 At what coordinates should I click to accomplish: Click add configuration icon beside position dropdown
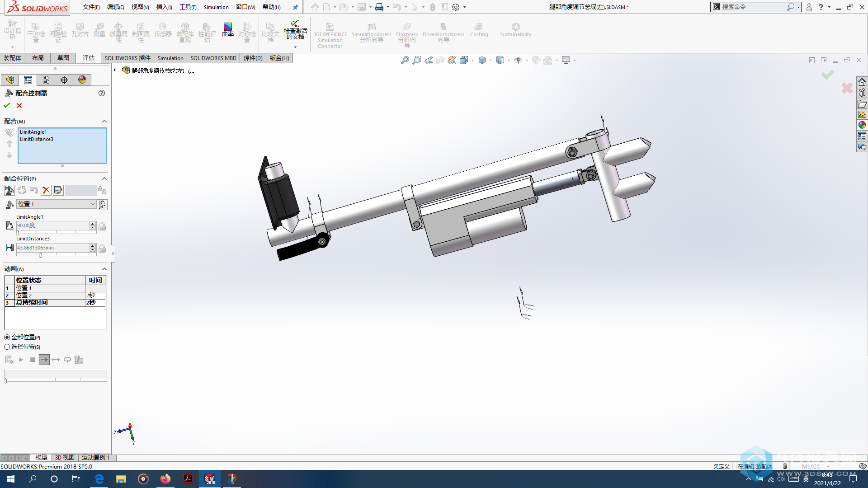coord(103,205)
